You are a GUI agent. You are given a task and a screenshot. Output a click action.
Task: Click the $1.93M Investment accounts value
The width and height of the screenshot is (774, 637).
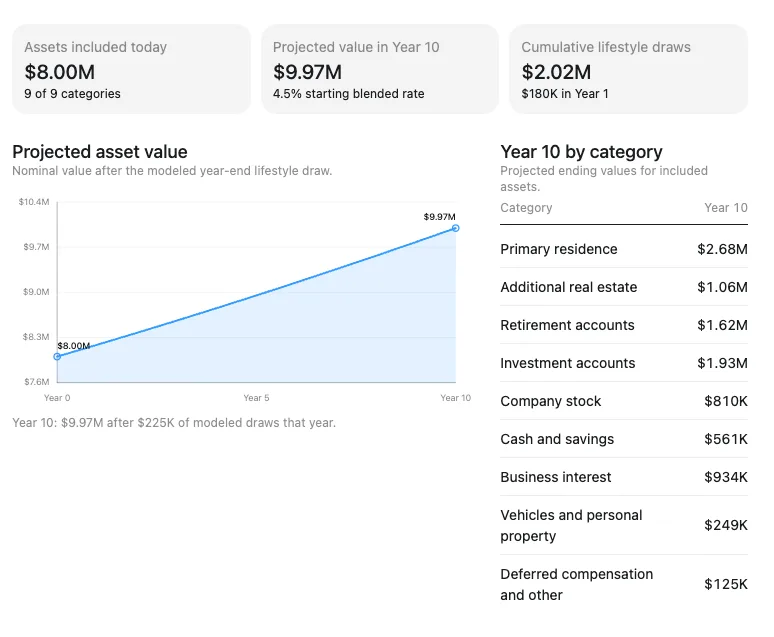click(x=722, y=363)
